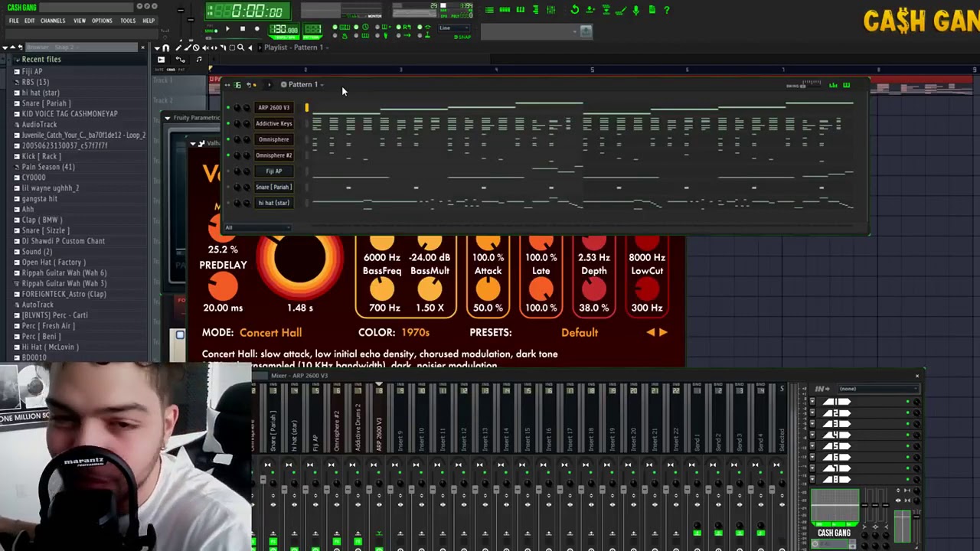Open the playlist view icon in toolbar

pyautogui.click(x=489, y=10)
